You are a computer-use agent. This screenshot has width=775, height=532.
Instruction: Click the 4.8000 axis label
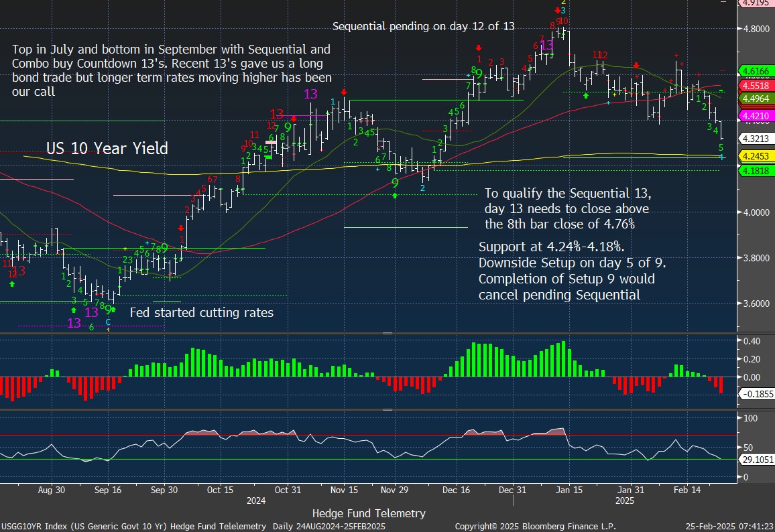pyautogui.click(x=756, y=29)
